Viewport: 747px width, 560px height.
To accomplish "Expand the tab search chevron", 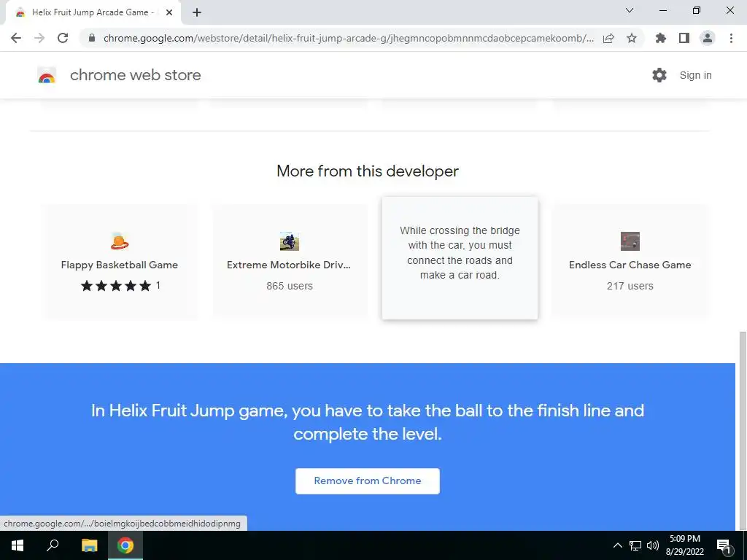I will (630, 10).
